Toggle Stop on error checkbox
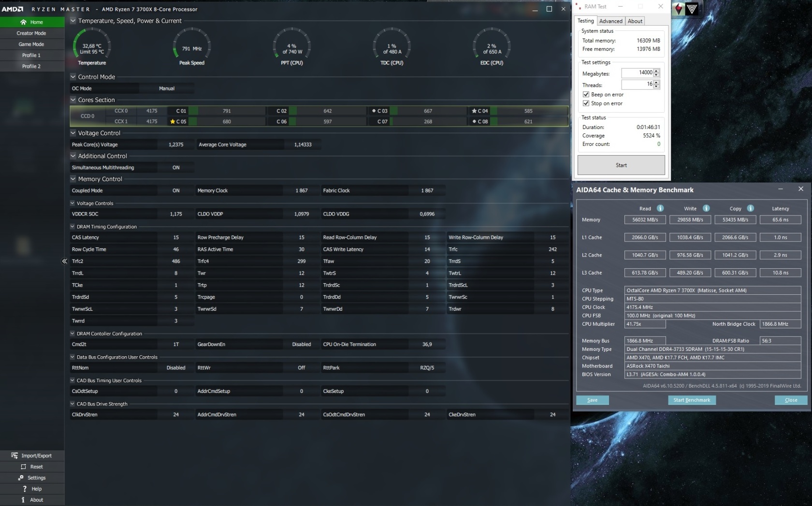The image size is (812, 506). point(586,103)
